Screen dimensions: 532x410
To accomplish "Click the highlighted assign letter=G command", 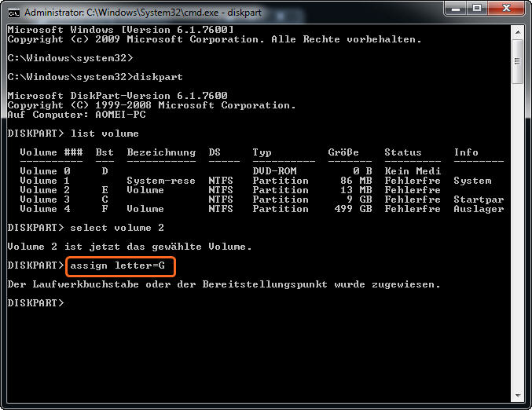I will pyautogui.click(x=118, y=265).
